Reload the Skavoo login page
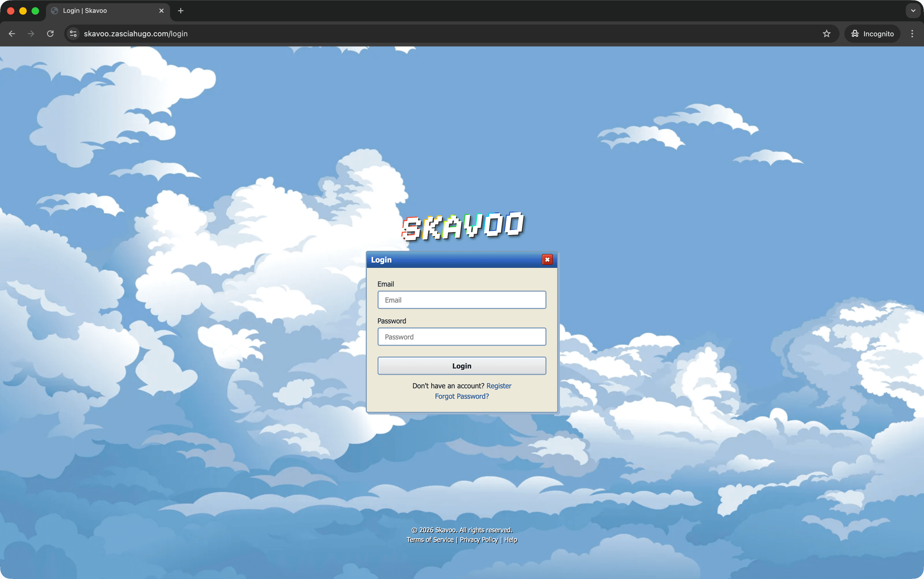This screenshot has height=579, width=924. [x=50, y=34]
